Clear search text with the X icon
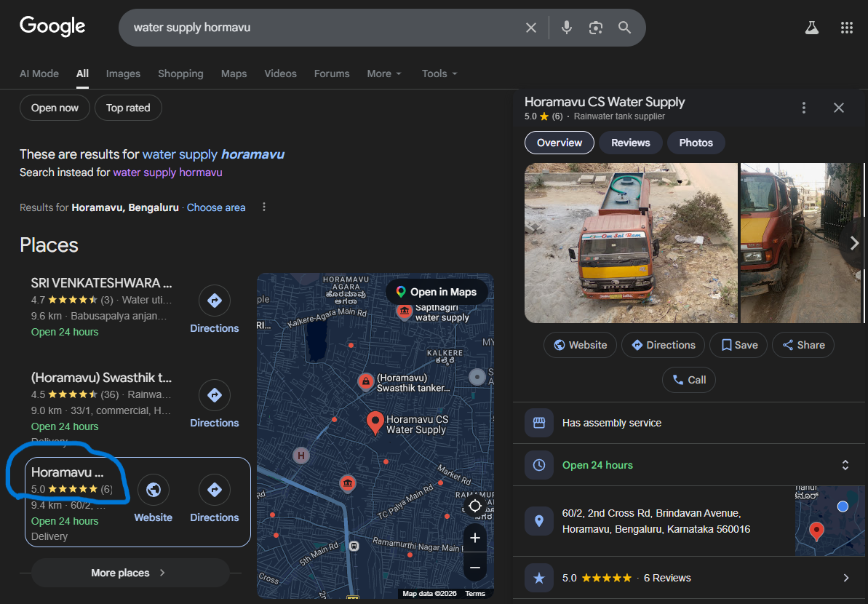Screen dimensions: 868x604 (531, 28)
